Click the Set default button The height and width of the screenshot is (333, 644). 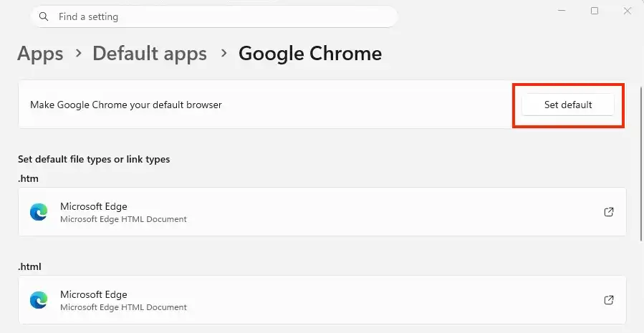pyautogui.click(x=567, y=105)
